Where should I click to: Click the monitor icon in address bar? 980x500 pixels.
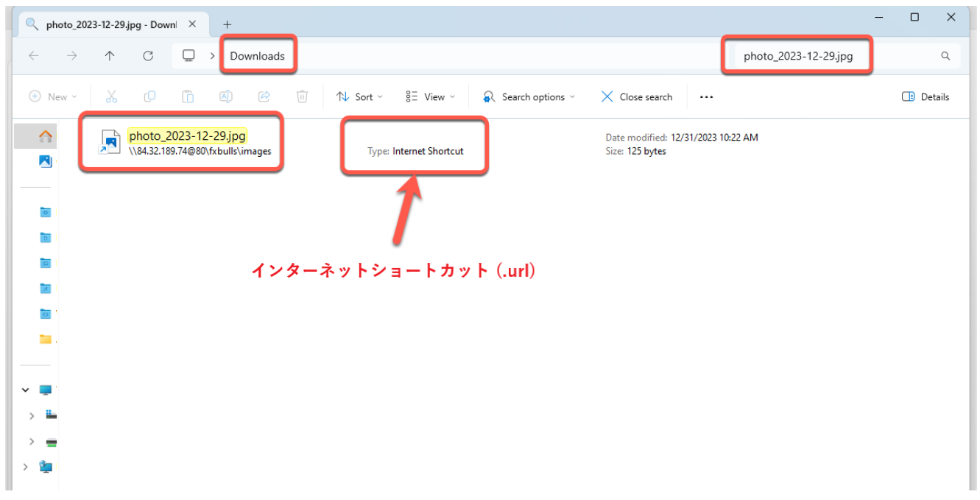pyautogui.click(x=188, y=56)
